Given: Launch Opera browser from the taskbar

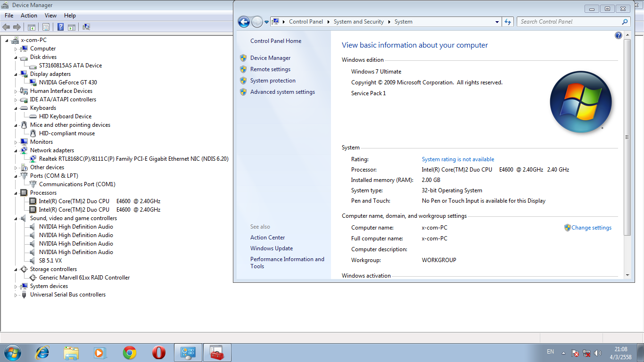Looking at the screenshot, I should click(x=159, y=353).
